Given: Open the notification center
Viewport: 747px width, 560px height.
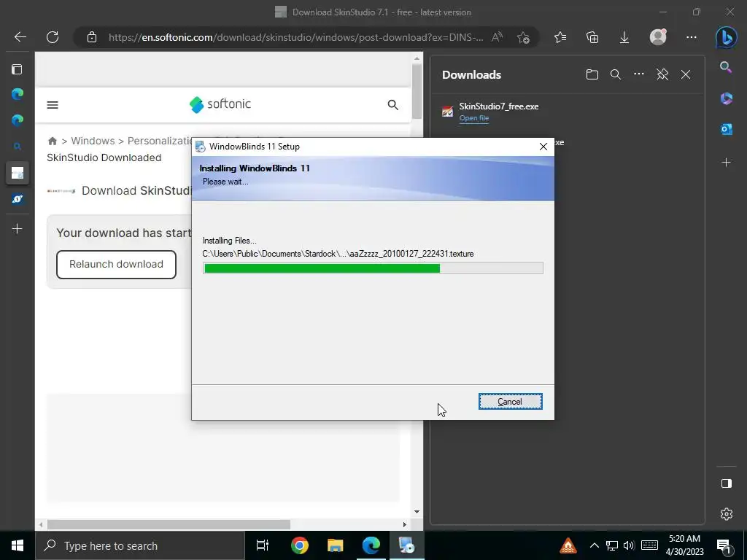Looking at the screenshot, I should pyautogui.click(x=724, y=546).
